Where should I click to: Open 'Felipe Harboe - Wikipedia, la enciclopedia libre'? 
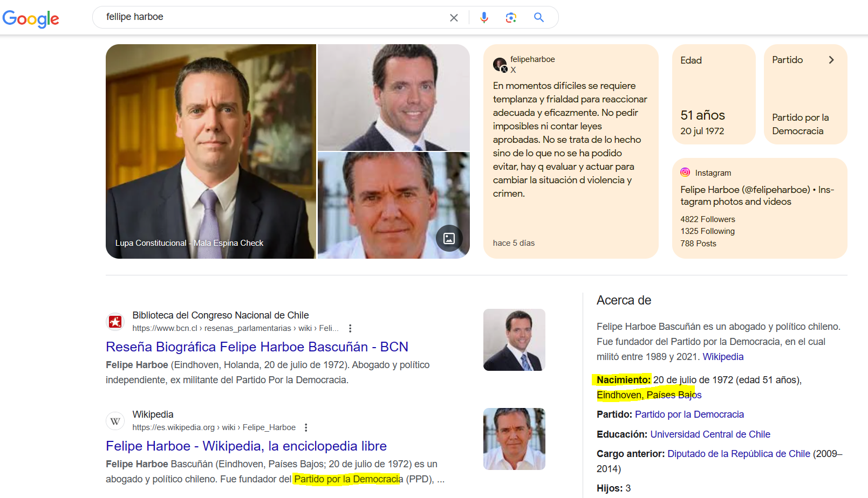coord(246,446)
